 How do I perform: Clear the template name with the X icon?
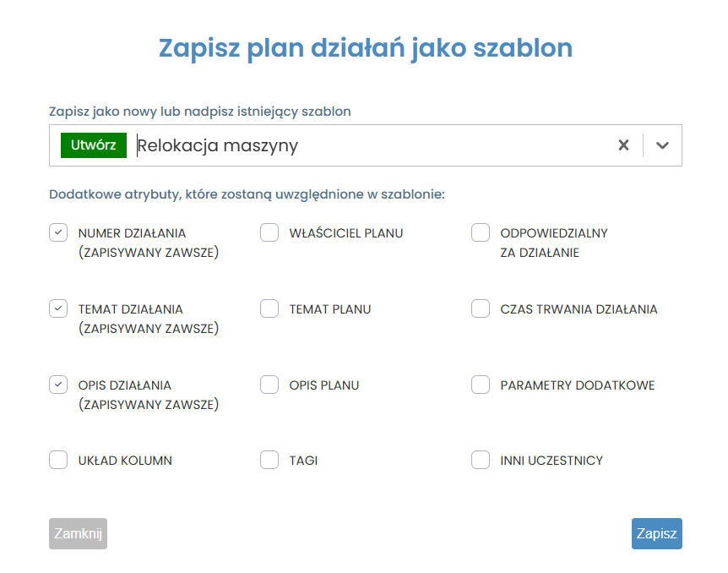[623, 145]
